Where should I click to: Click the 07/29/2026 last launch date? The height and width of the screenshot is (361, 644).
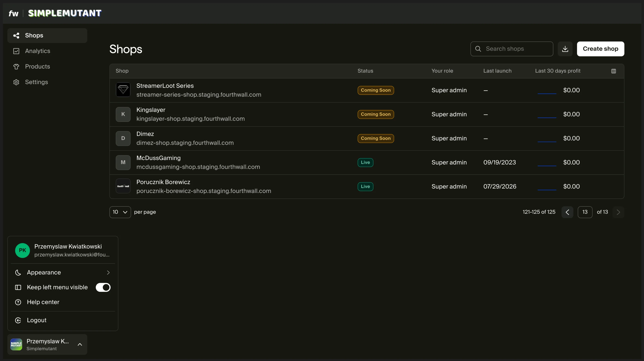[x=500, y=186]
